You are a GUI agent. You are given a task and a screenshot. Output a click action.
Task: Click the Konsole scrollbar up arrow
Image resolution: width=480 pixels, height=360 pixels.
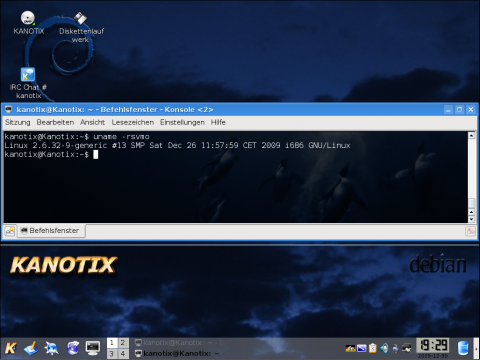[471, 135]
